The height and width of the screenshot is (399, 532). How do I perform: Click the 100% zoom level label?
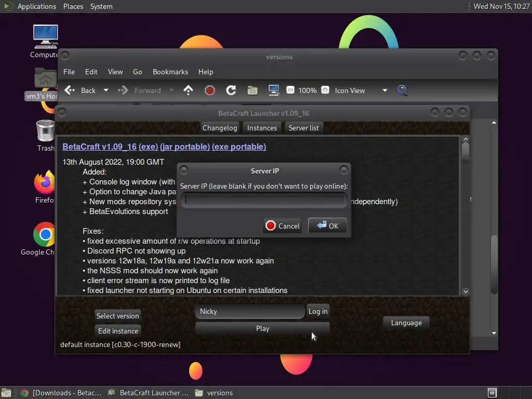tap(308, 90)
